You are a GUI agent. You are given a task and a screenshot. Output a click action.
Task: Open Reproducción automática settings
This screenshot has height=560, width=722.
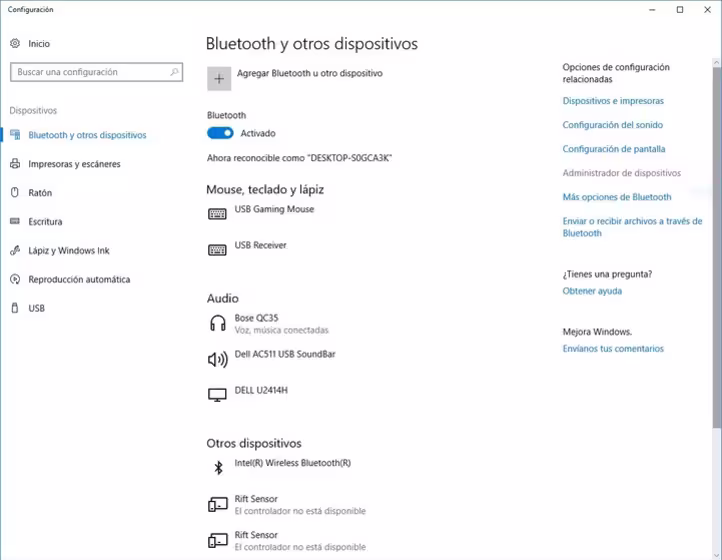point(79,280)
